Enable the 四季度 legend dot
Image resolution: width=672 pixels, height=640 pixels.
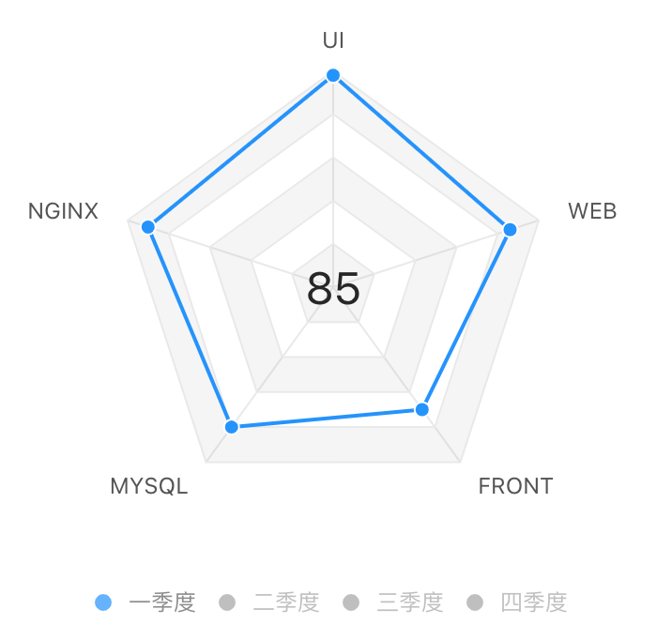coord(475,602)
